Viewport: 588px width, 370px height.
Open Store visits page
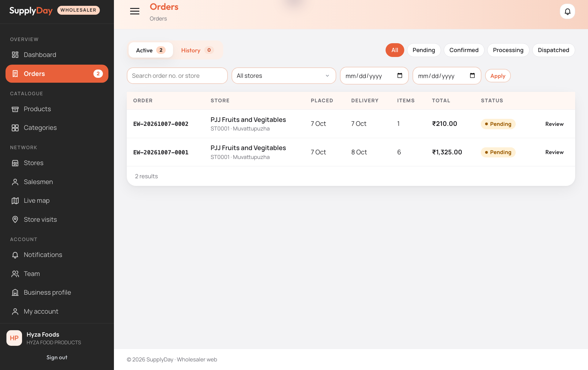tap(57, 220)
